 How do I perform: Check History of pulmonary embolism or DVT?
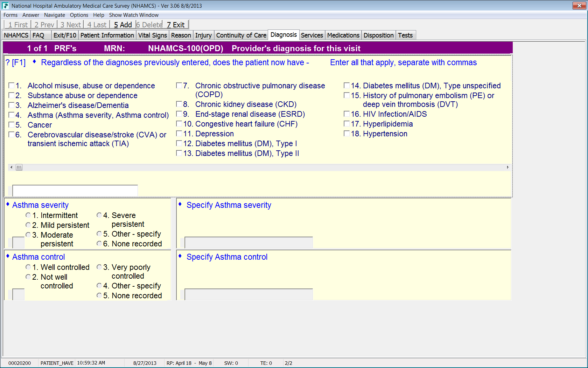347,95
